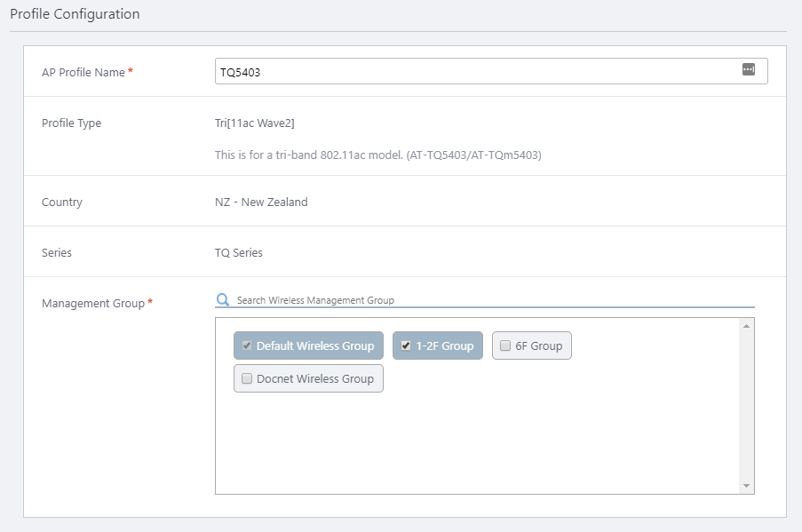Click the magnifier search icon
Screen dimensions: 802x532
click(223, 300)
